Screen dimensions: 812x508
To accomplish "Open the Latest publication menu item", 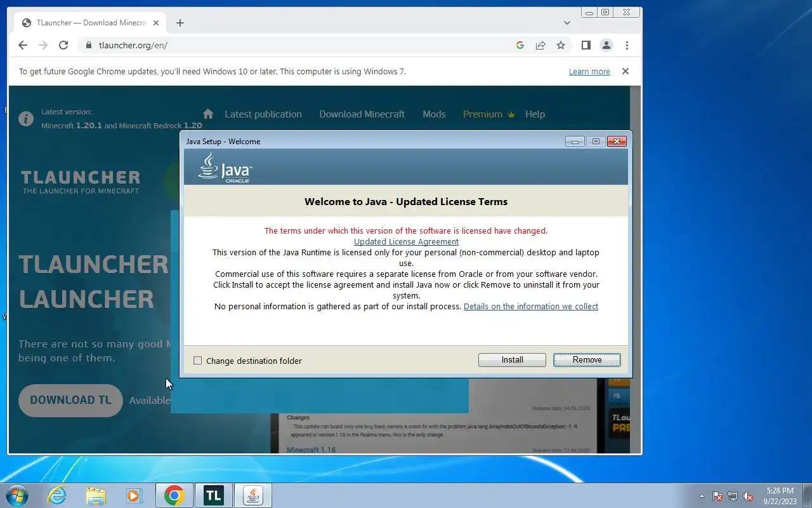I will click(263, 114).
